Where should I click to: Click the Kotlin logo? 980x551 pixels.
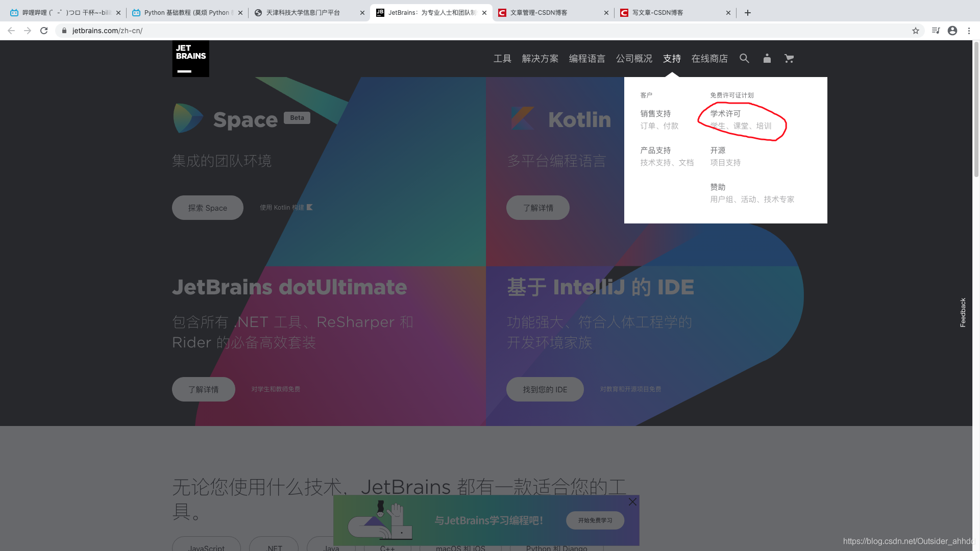coord(523,118)
